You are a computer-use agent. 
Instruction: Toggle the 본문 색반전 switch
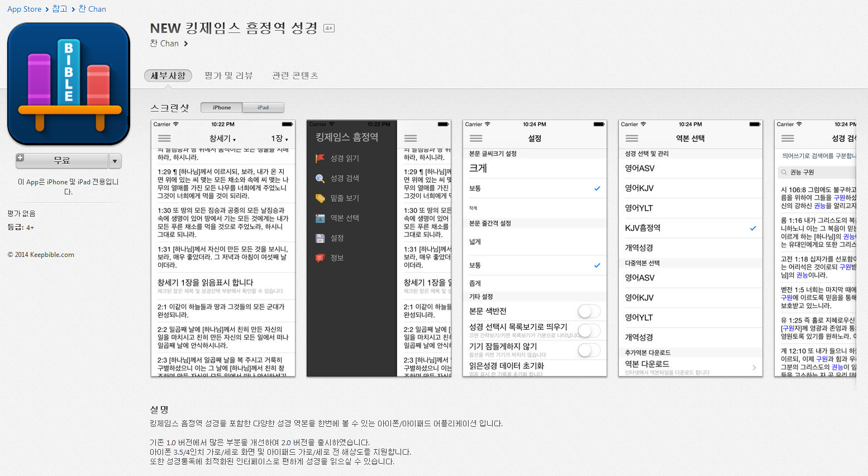pyautogui.click(x=589, y=311)
